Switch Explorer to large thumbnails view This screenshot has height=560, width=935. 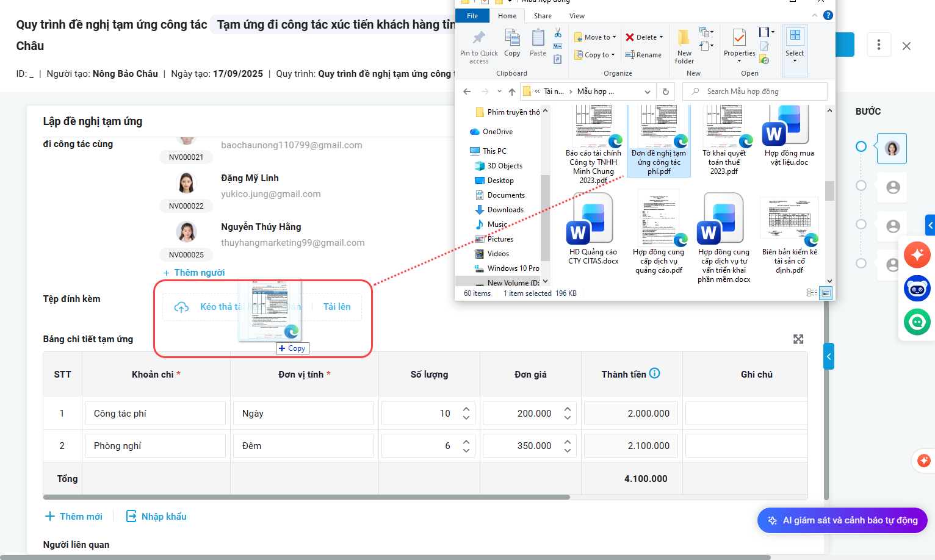826,293
